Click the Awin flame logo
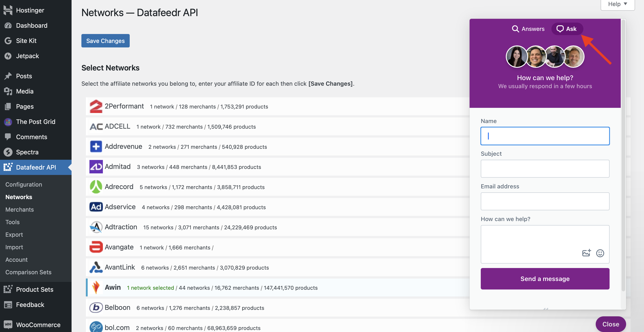This screenshot has width=644, height=332. tap(96, 287)
